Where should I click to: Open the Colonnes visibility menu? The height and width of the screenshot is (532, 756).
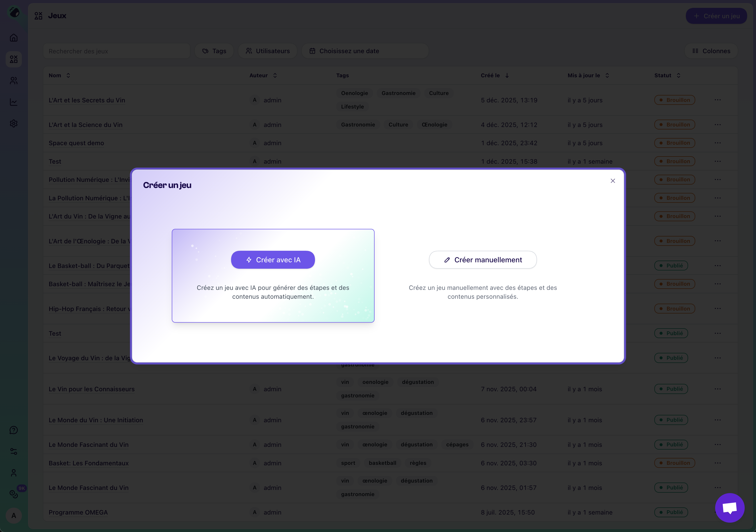[711, 51]
